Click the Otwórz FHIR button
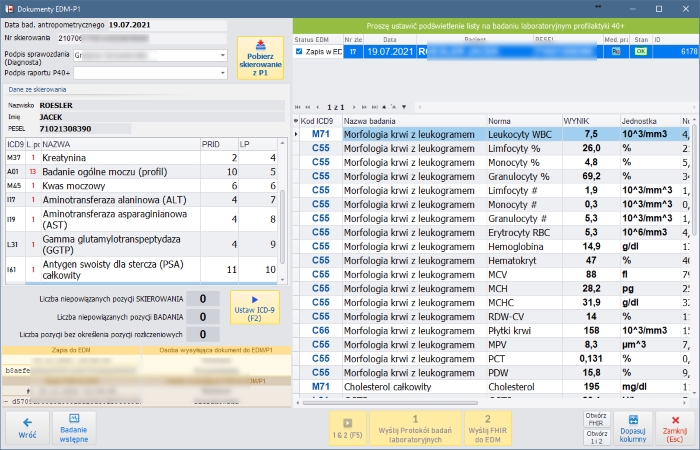The image size is (700, 450). coord(596,420)
